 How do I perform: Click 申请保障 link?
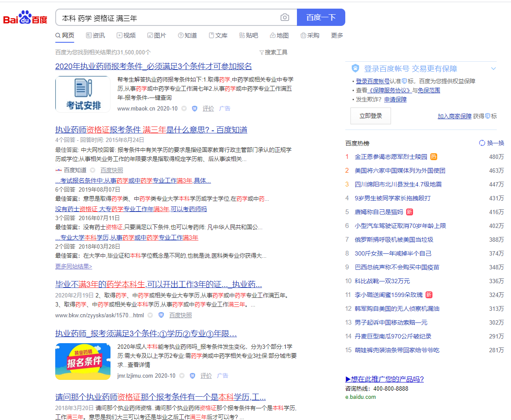(x=395, y=99)
